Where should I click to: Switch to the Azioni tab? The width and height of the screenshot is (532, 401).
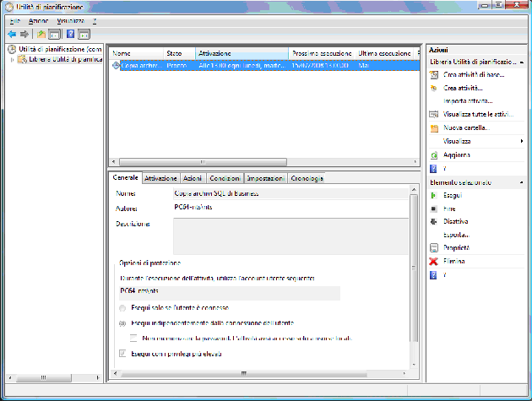click(193, 178)
